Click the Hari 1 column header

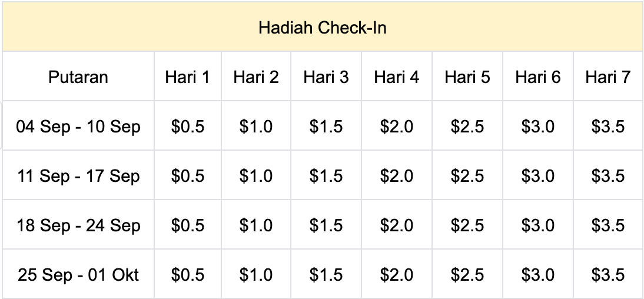tap(187, 77)
